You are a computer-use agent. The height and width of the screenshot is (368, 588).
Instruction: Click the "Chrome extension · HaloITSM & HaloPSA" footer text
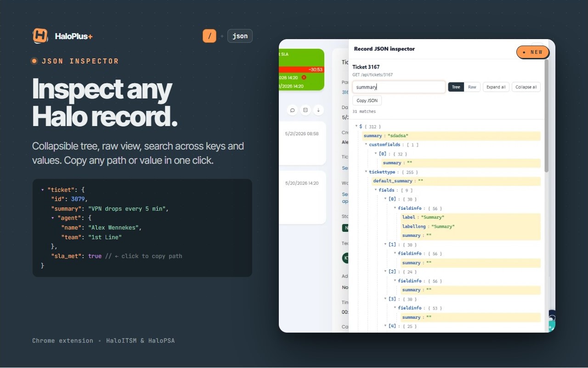click(103, 341)
